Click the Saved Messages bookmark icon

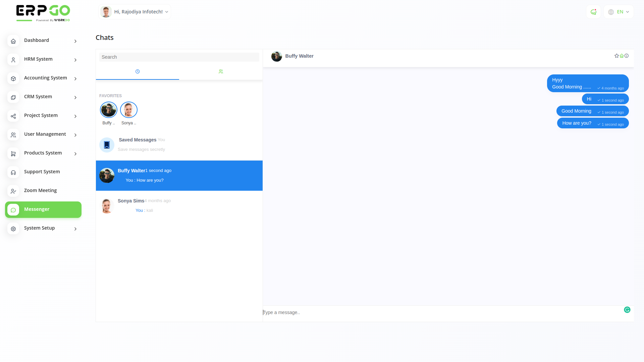[107, 145]
